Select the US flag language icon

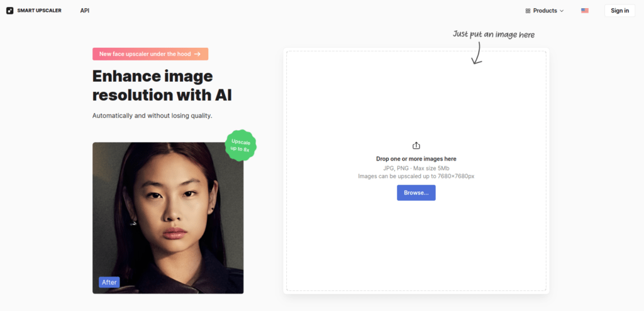(x=585, y=11)
